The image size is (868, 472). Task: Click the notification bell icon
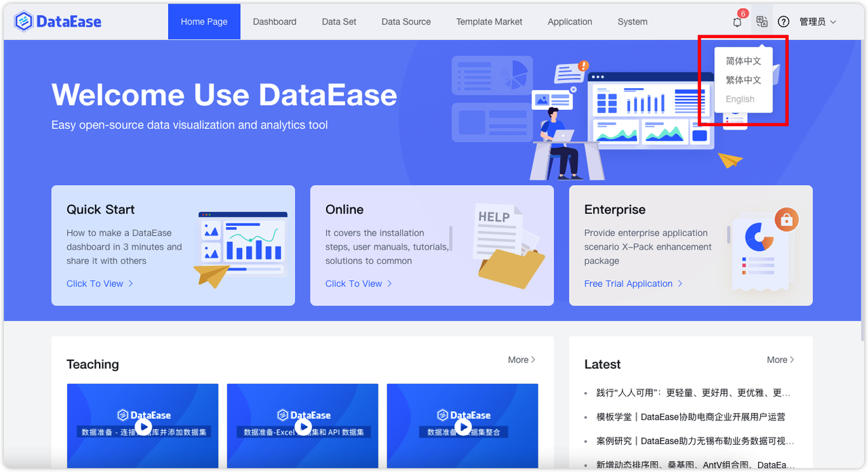[737, 22]
